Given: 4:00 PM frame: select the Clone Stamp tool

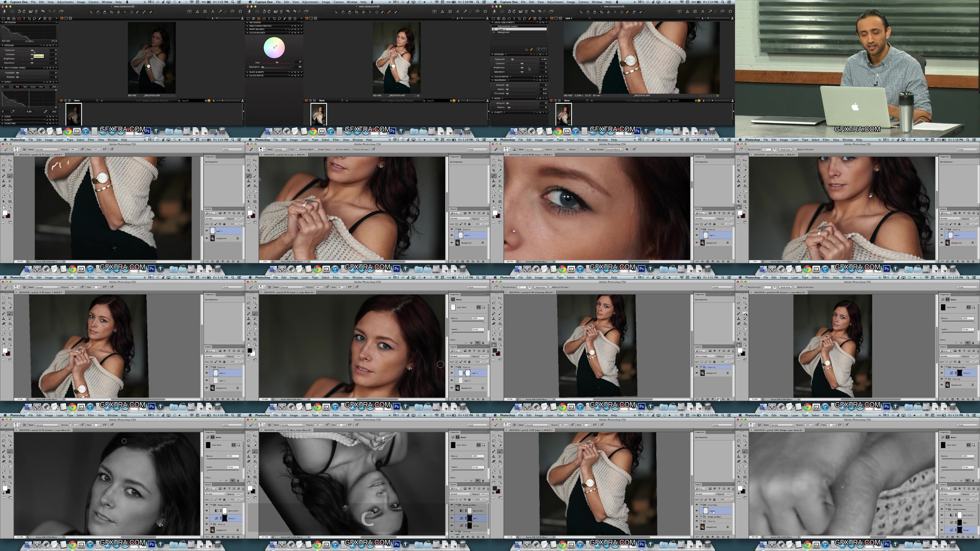Looking at the screenshot, I should [x=4, y=456].
